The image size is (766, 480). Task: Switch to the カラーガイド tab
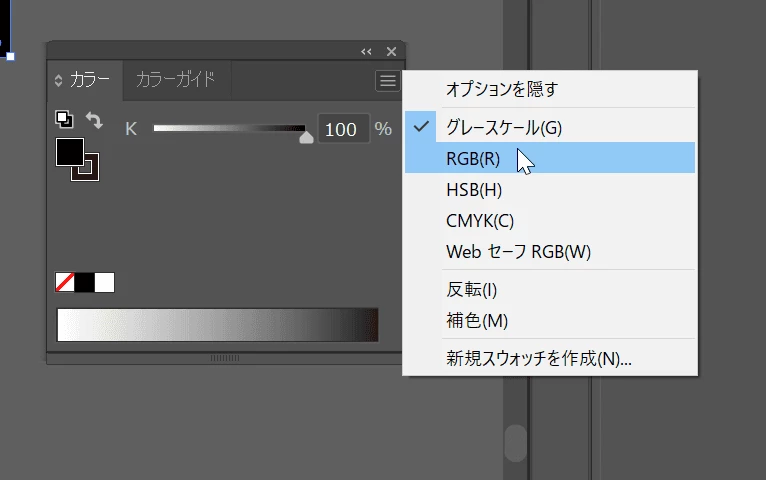click(x=176, y=79)
